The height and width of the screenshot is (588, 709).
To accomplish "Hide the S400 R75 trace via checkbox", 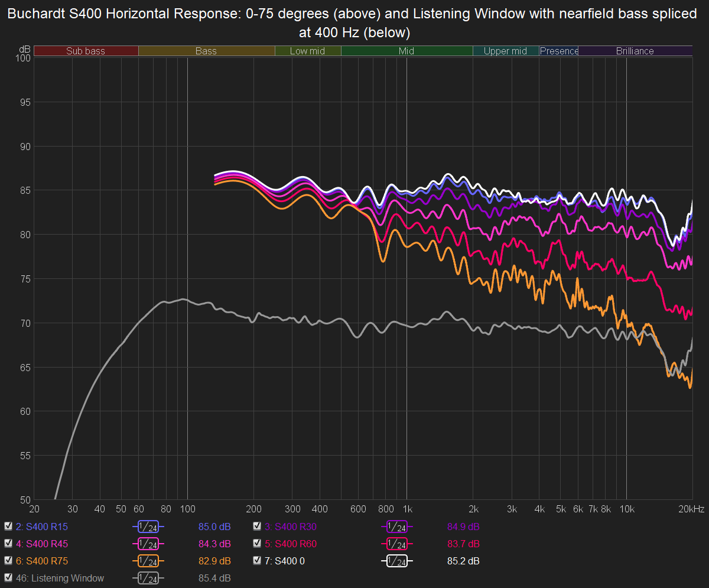I will [x=8, y=560].
